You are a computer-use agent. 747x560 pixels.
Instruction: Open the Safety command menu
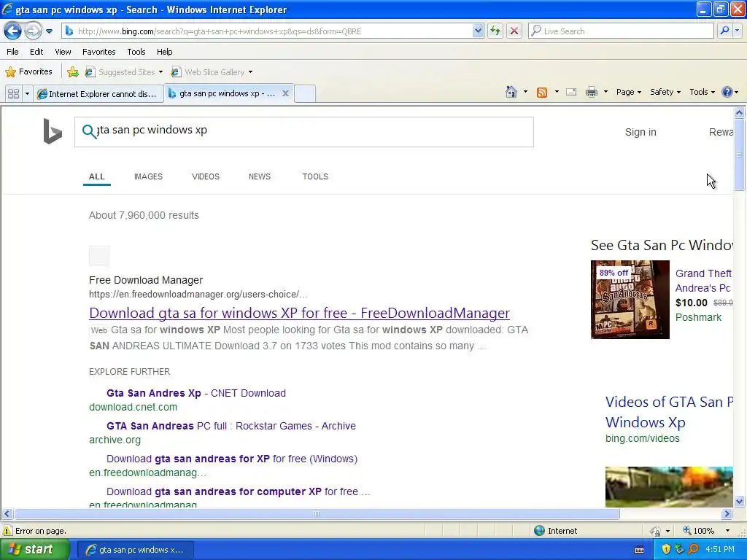665,92
